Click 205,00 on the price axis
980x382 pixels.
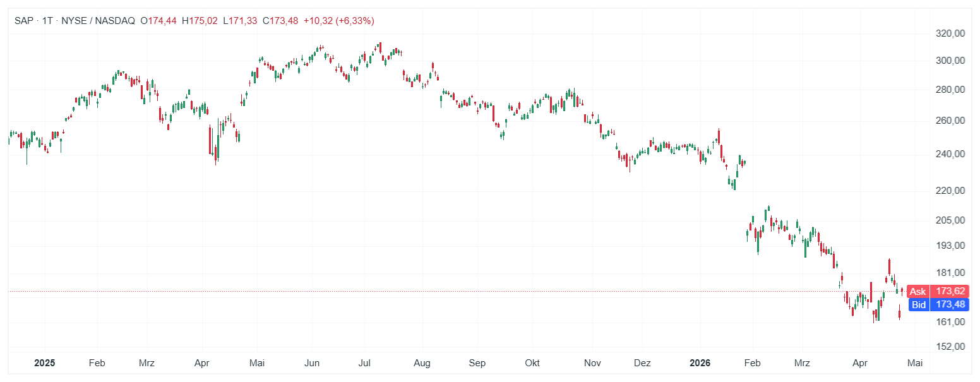[x=952, y=220]
